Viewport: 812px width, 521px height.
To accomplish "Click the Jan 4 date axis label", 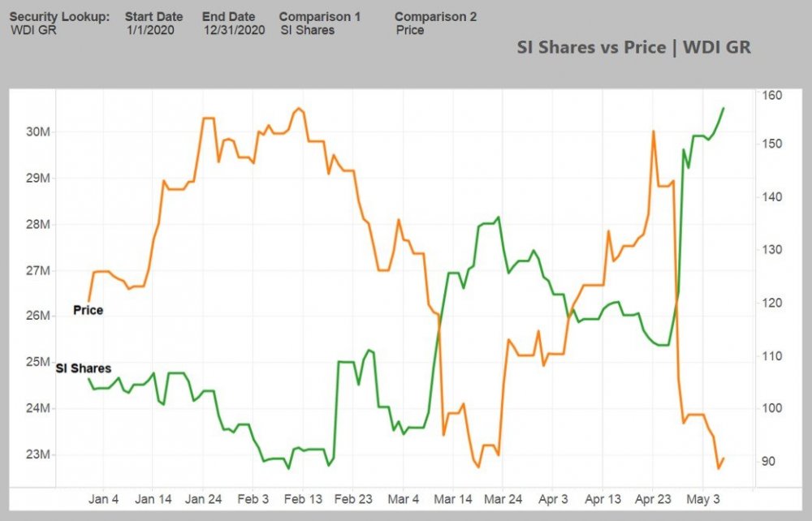I will [104, 499].
